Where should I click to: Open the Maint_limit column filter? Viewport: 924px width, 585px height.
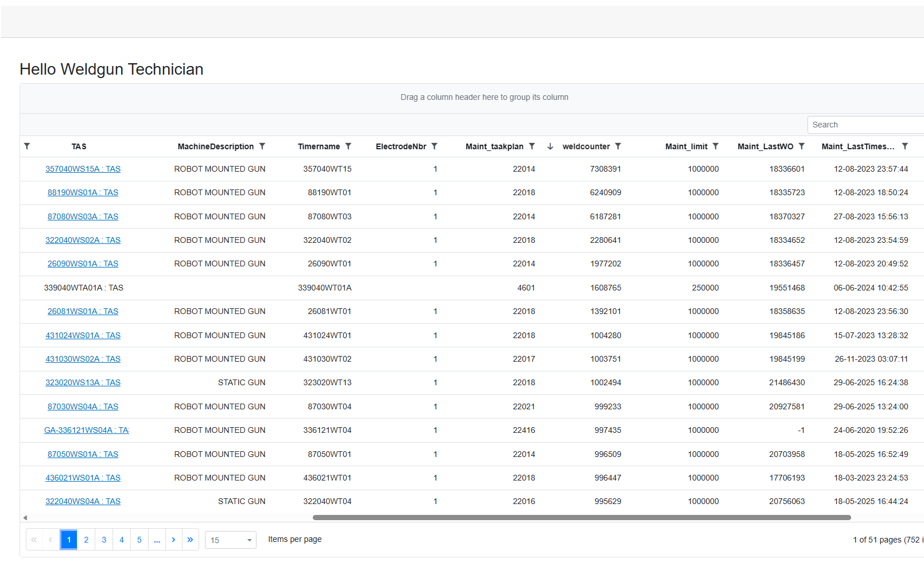pos(716,146)
